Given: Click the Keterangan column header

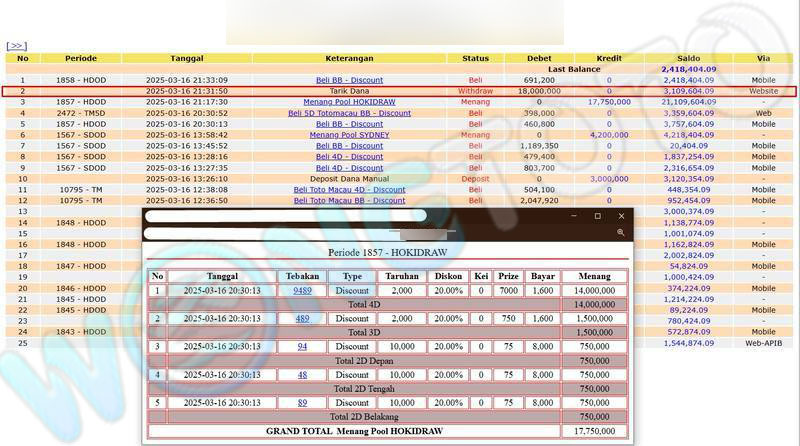Looking at the screenshot, I should (x=349, y=58).
